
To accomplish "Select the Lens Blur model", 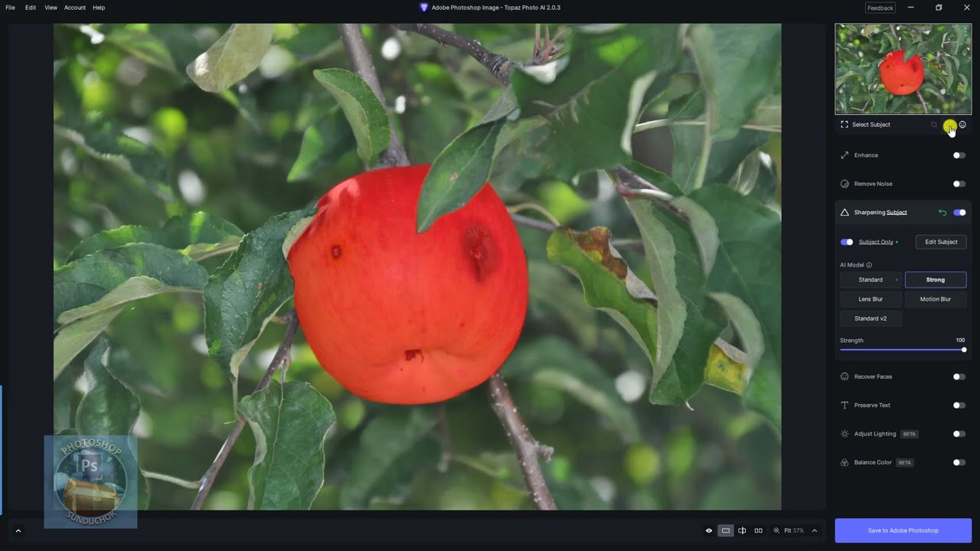I will (871, 299).
